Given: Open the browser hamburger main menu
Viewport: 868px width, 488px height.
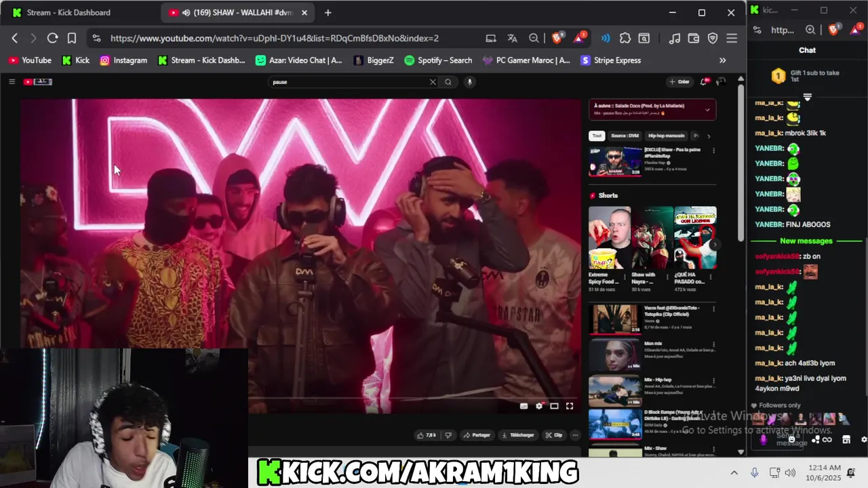Looking at the screenshot, I should pyautogui.click(x=732, y=38).
